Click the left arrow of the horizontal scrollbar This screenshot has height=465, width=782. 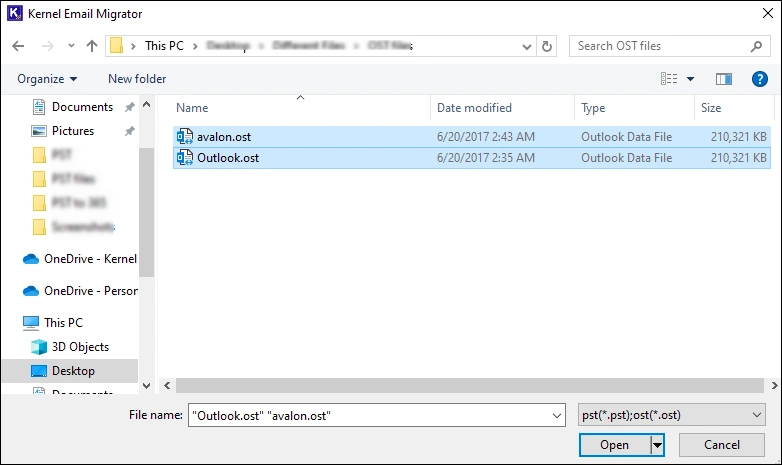pyautogui.click(x=167, y=386)
